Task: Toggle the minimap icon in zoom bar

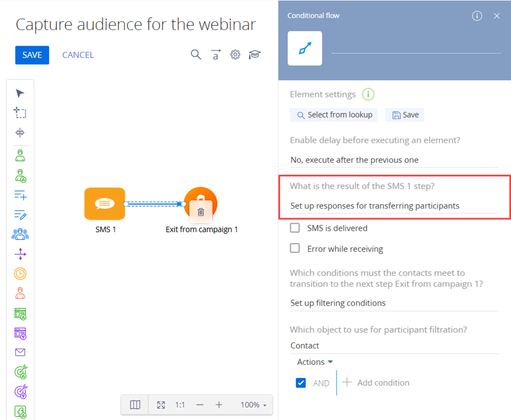Action: pos(135,405)
